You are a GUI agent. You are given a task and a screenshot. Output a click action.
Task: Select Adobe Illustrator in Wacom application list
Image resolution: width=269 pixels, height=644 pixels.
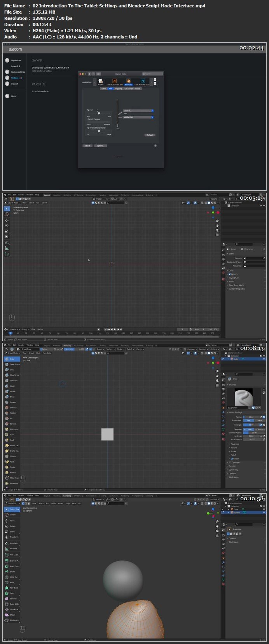[x=114, y=82]
